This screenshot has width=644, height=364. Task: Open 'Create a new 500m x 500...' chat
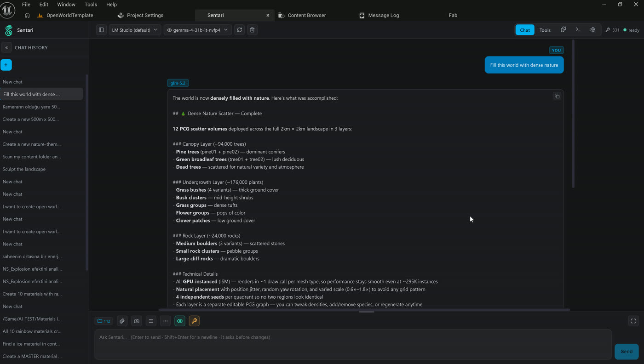click(41, 119)
